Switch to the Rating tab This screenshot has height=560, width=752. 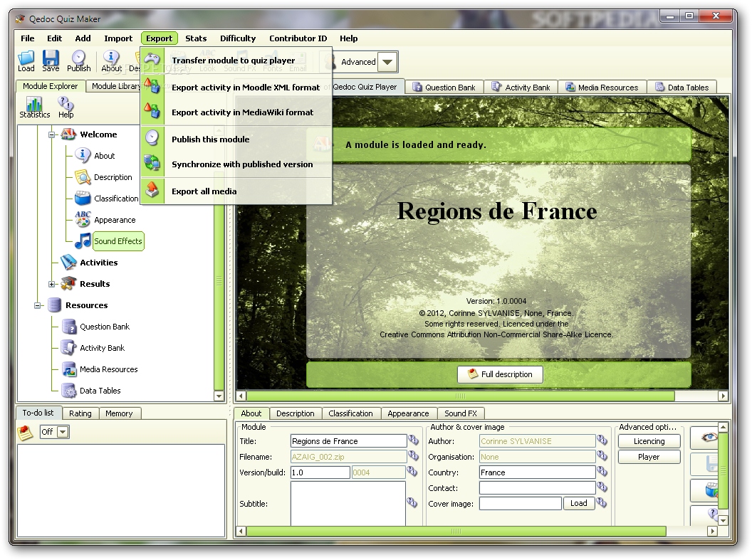point(80,413)
